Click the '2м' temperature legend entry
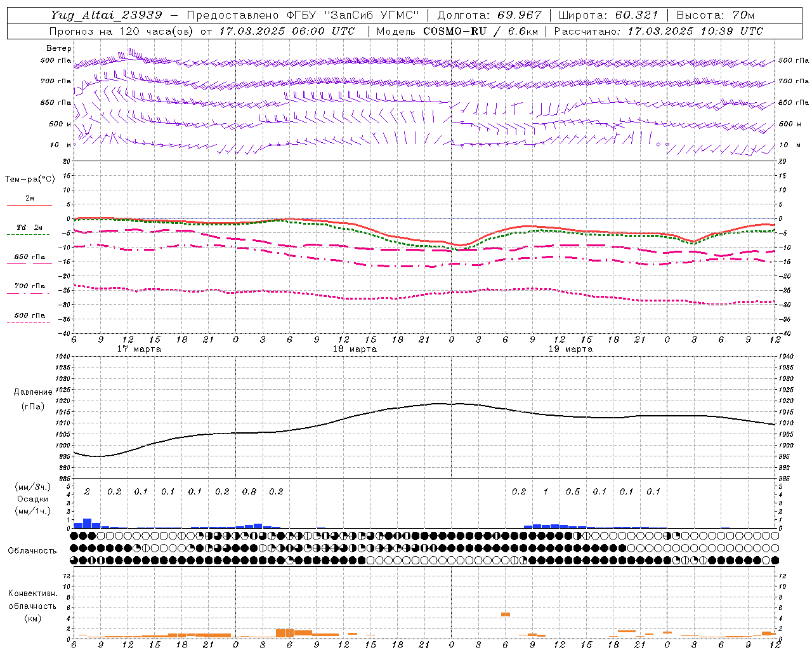 [x=30, y=198]
